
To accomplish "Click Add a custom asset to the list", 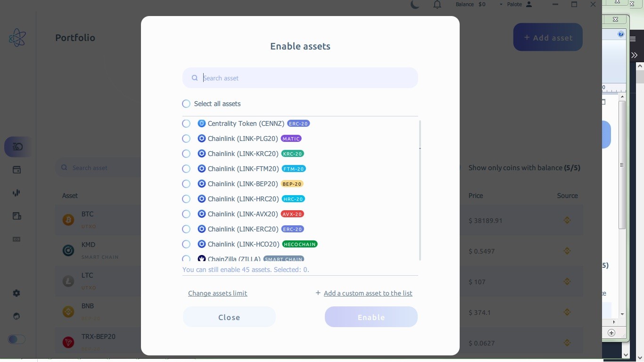I will click(368, 293).
